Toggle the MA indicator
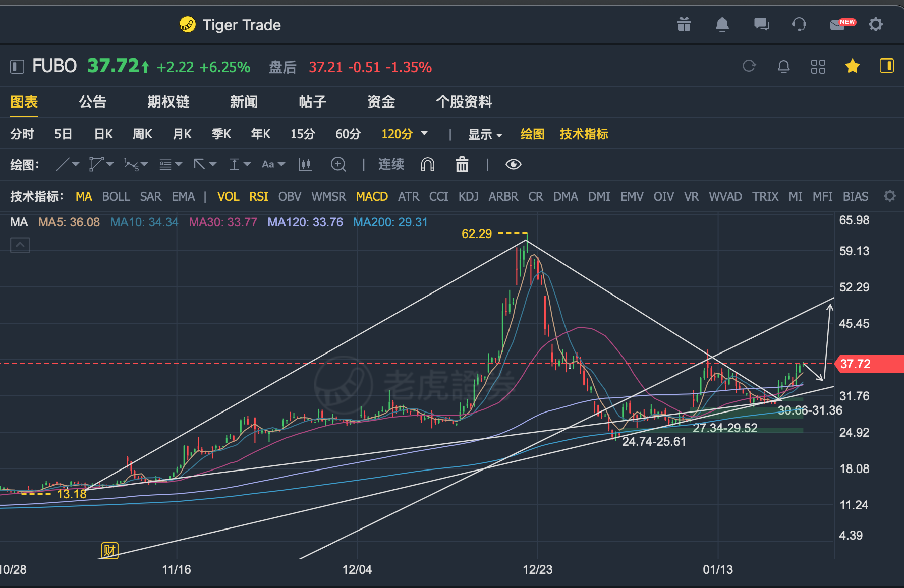The width and height of the screenshot is (904, 588). coord(84,196)
